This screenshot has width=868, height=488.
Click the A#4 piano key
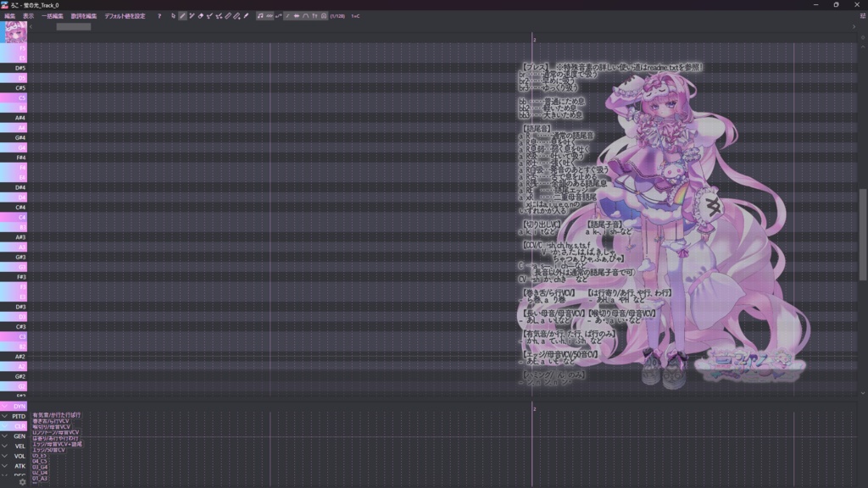[14, 118]
